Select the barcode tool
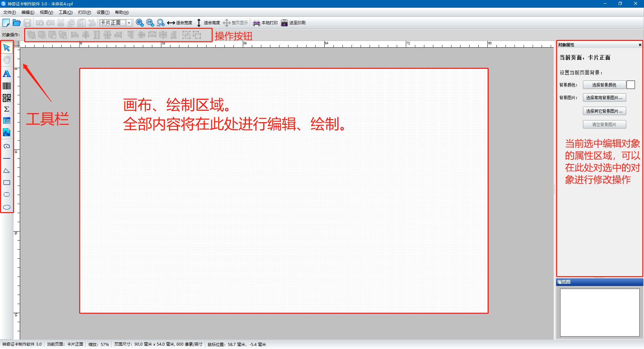The image size is (644, 349). (x=6, y=86)
